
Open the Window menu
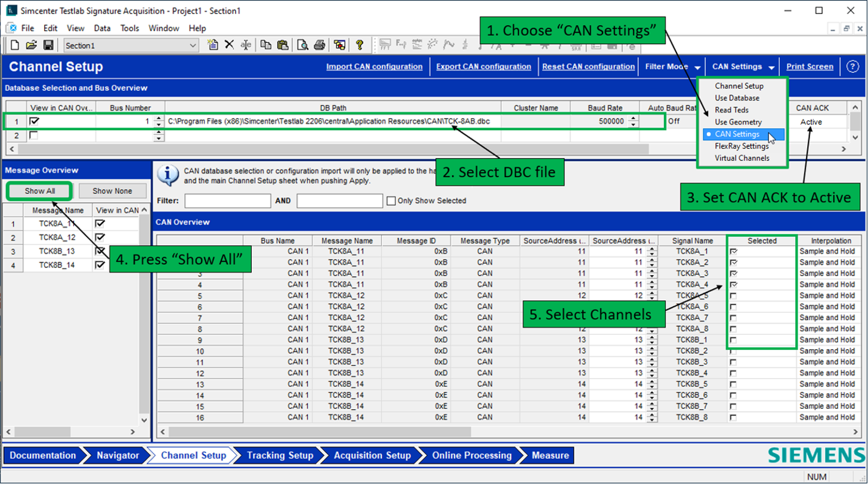(163, 28)
